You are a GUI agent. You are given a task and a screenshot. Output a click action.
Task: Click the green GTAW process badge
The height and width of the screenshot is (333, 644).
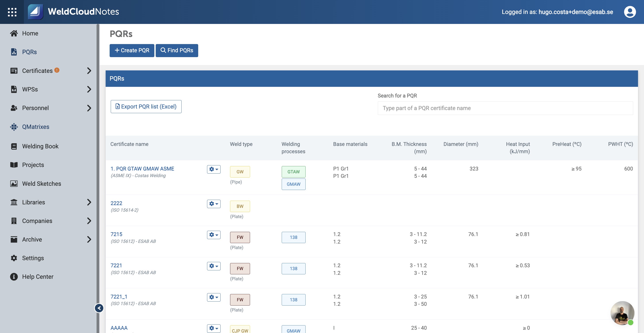293,172
